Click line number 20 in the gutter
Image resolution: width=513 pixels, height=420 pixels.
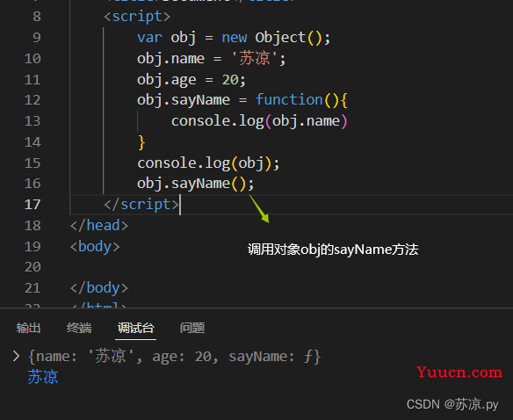33,267
